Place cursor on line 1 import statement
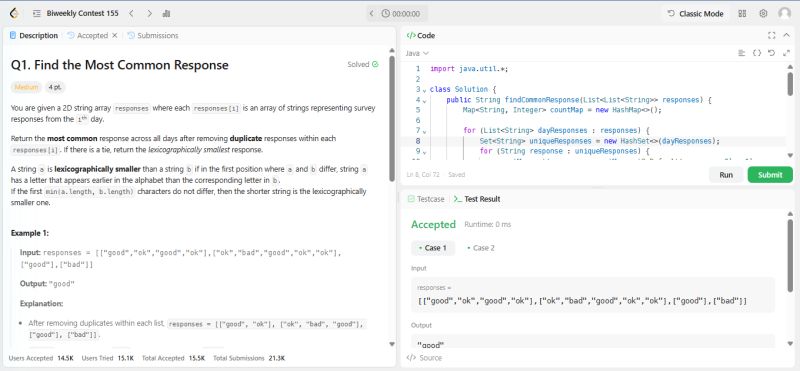The image size is (800, 371). (x=469, y=69)
